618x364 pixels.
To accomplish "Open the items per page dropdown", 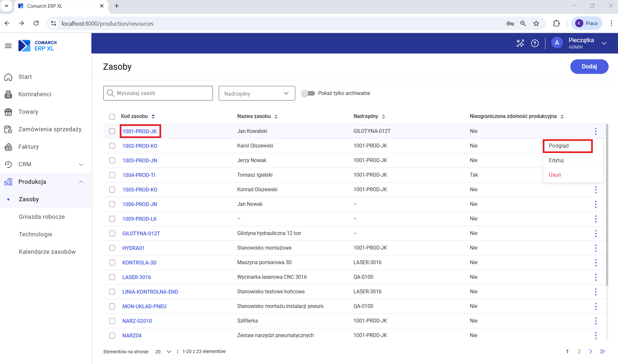I will pyautogui.click(x=163, y=352).
